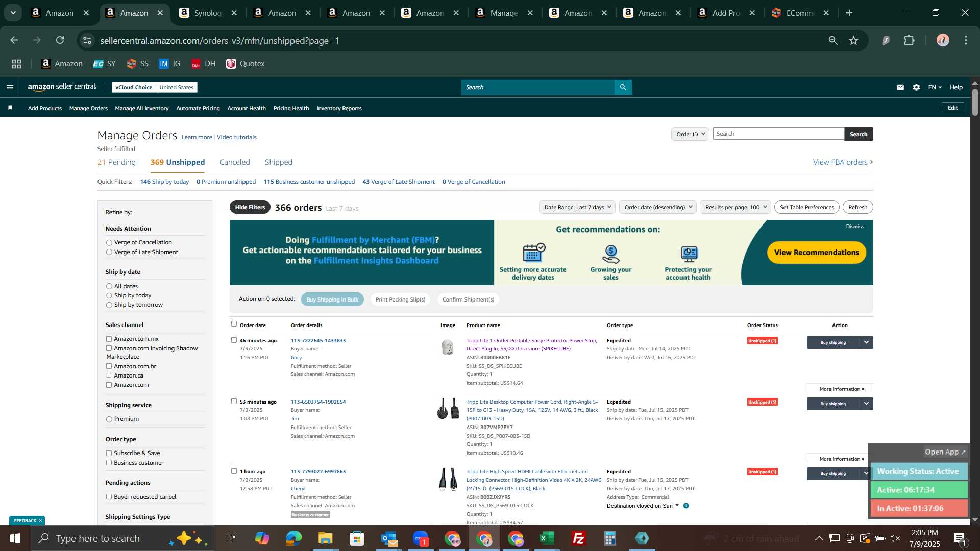Click the Refresh button
This screenshot has width=980, height=551.
[x=857, y=207]
